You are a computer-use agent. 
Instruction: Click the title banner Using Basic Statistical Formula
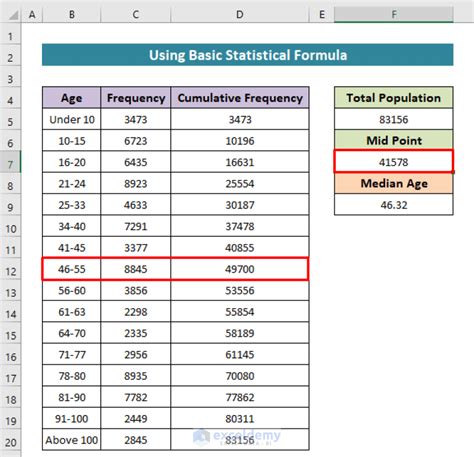248,55
